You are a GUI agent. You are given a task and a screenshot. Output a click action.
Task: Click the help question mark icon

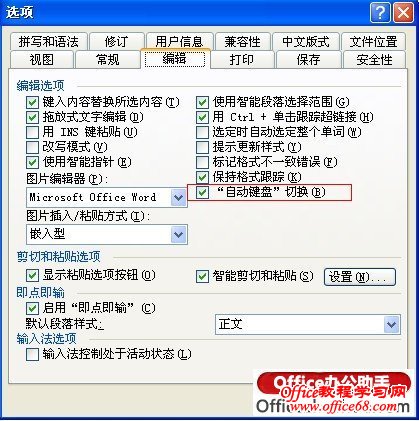[379, 13]
